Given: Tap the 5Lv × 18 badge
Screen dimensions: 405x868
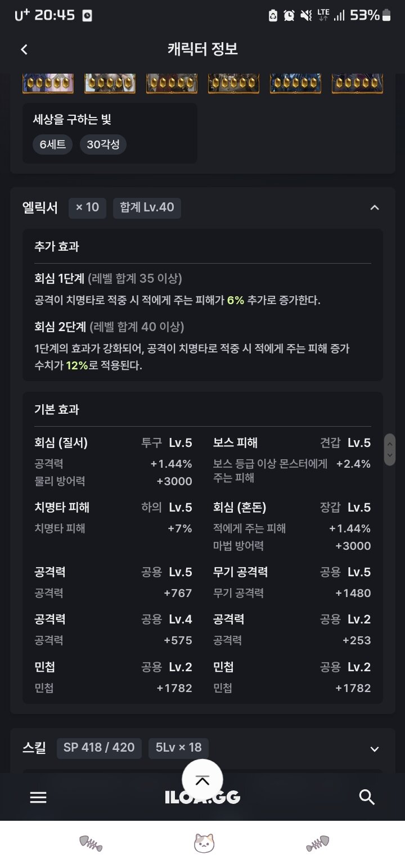Looking at the screenshot, I should [179, 748].
